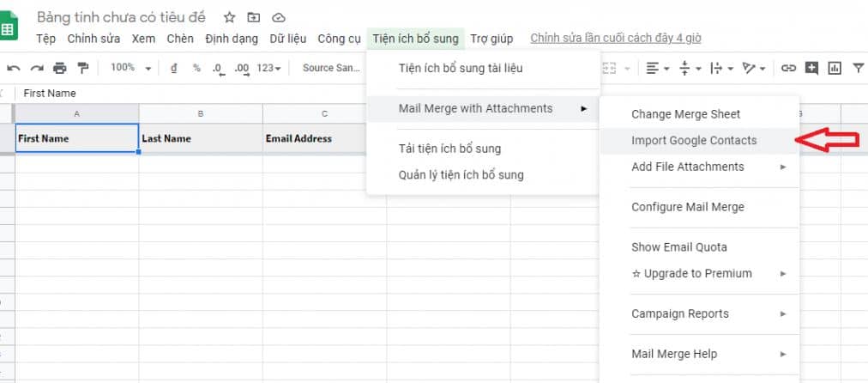
Task: Open text wrapping dropdown arrow
Action: (x=731, y=69)
